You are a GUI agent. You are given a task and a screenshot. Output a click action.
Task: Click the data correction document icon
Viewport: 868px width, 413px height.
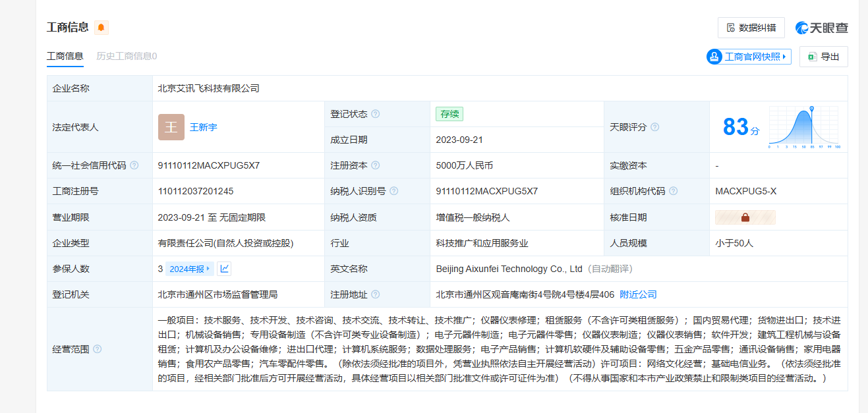click(730, 28)
